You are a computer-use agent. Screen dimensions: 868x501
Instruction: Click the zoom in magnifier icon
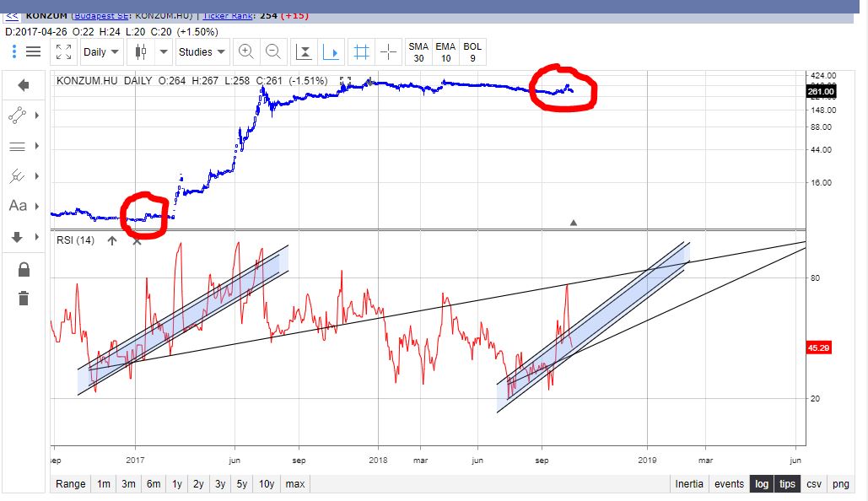245,51
